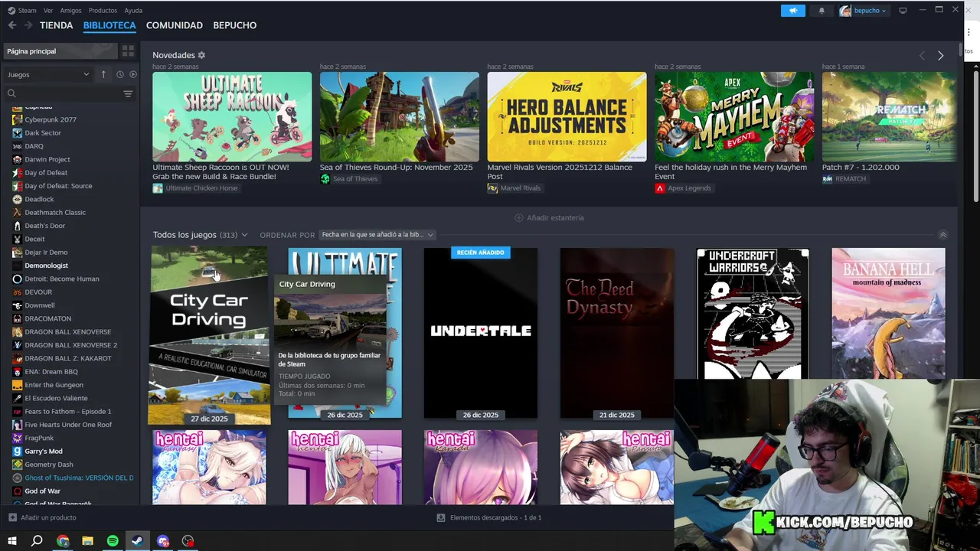This screenshot has height=551, width=980.
Task: Select Undercroft Warriors game cover
Action: coord(753,314)
